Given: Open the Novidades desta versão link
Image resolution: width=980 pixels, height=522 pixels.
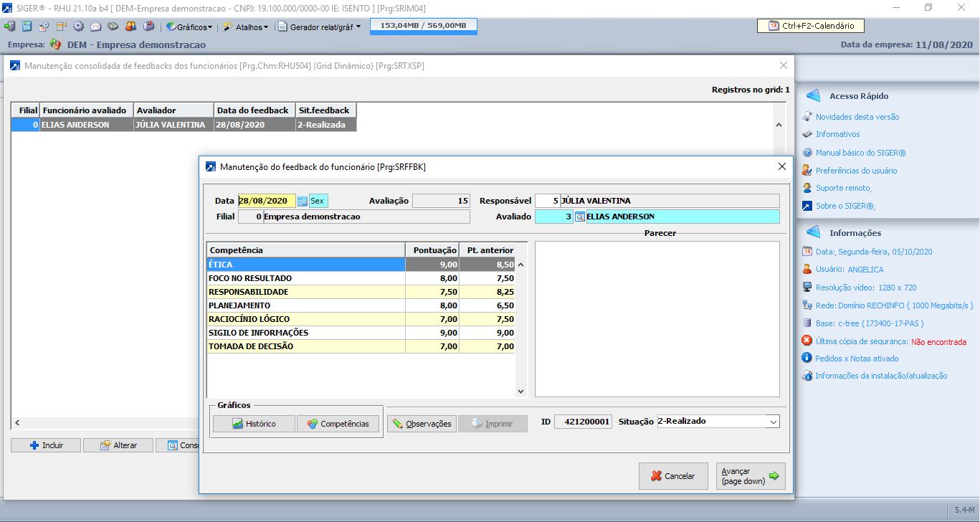Looking at the screenshot, I should point(857,117).
